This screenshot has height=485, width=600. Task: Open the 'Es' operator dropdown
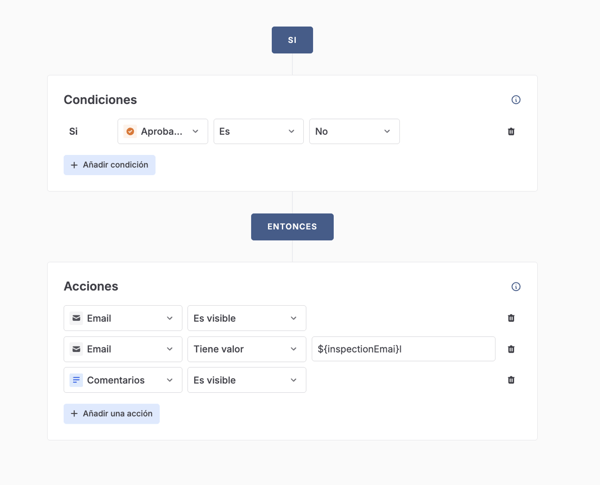click(258, 132)
